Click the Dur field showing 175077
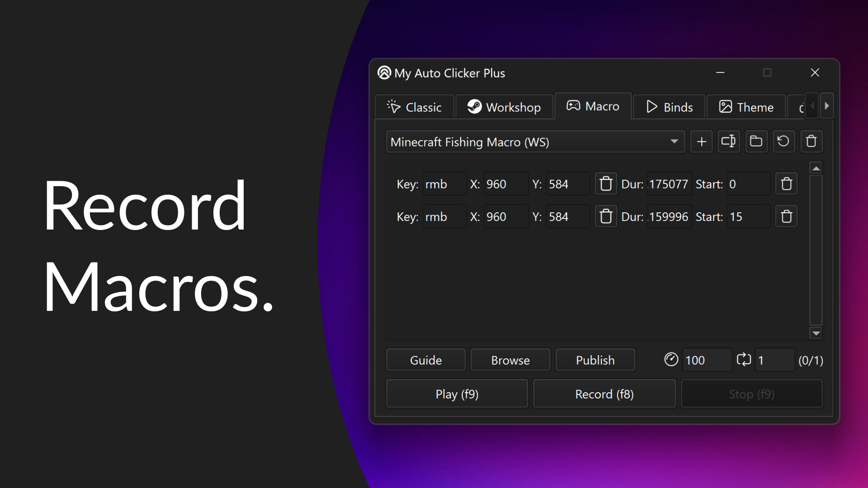Viewport: 868px width, 488px height. click(x=669, y=184)
